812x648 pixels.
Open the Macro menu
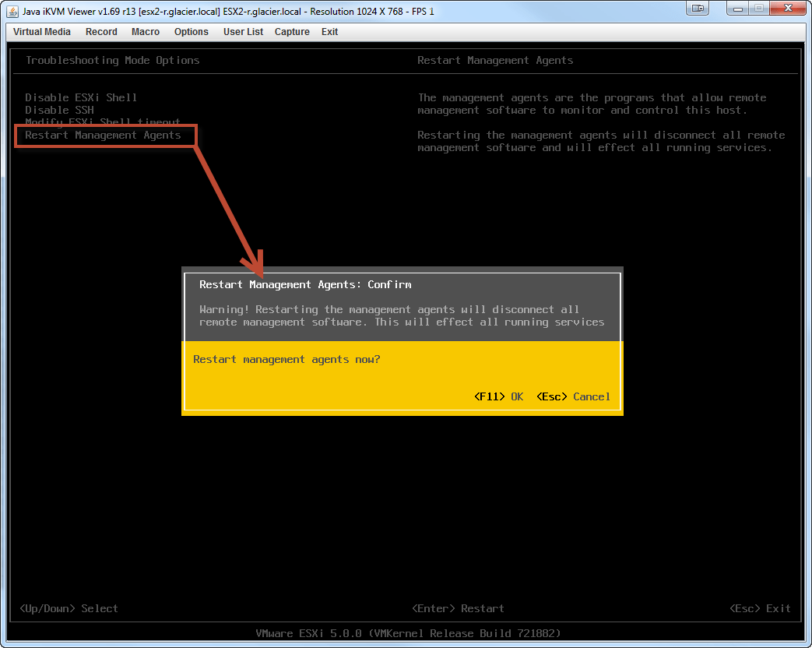(x=146, y=32)
